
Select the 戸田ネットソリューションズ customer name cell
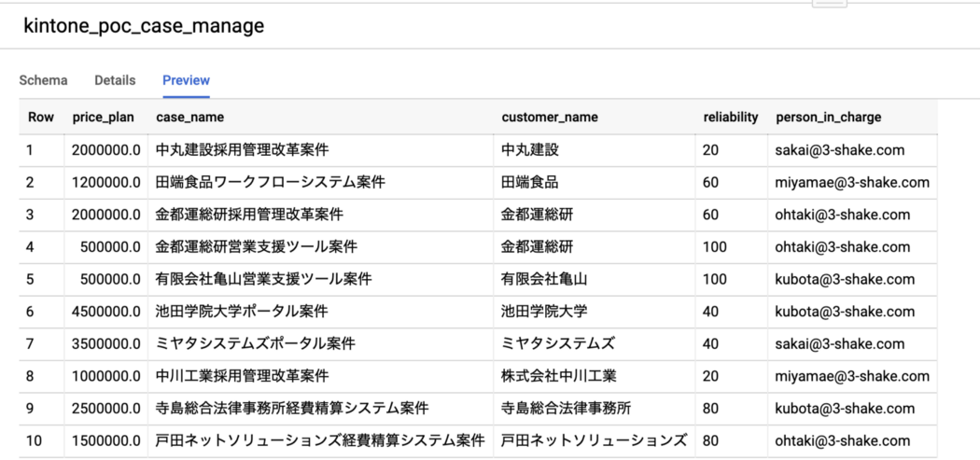click(x=594, y=440)
